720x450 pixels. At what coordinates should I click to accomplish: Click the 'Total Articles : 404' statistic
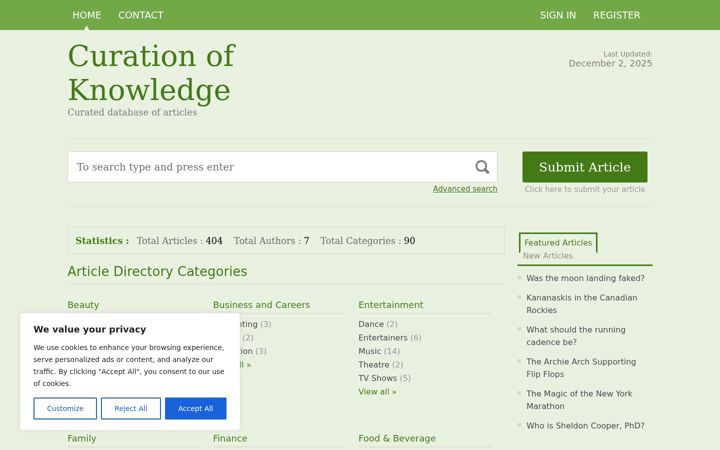tap(180, 241)
